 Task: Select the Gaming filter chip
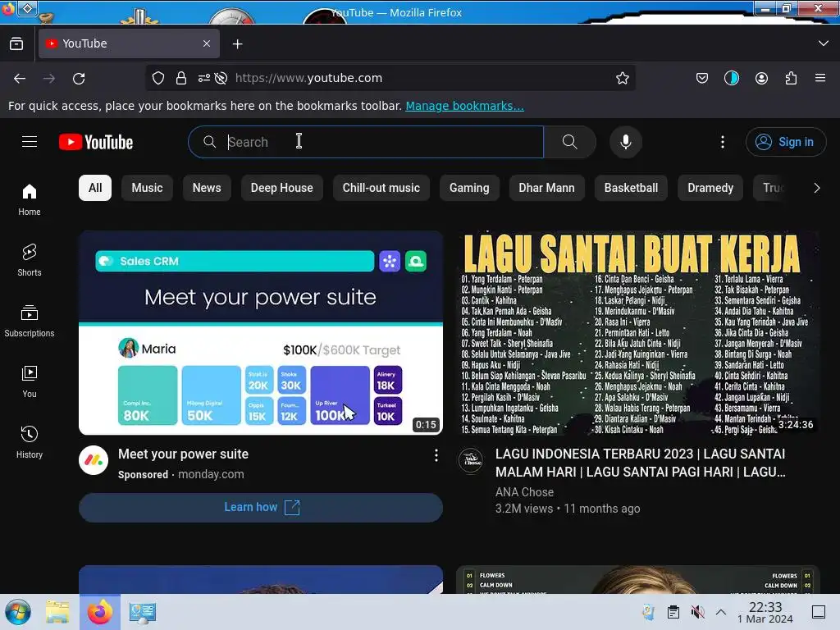469,188
